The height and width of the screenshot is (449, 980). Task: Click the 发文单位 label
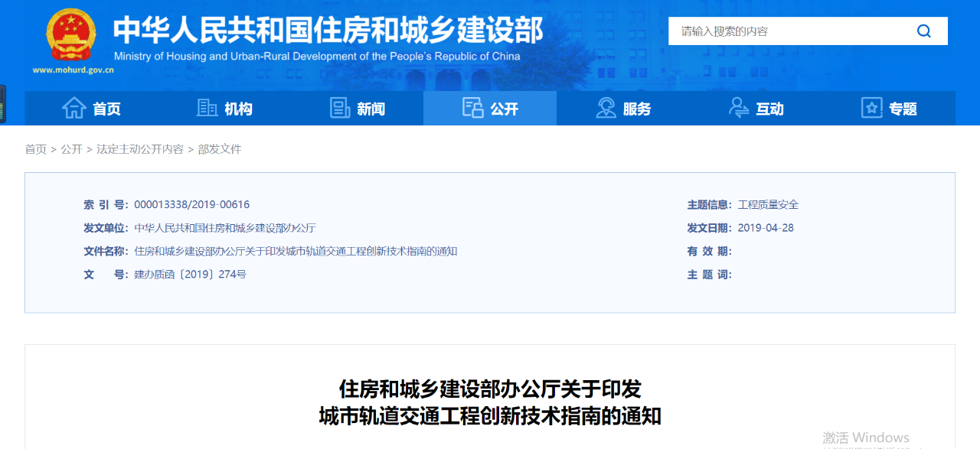click(106, 228)
